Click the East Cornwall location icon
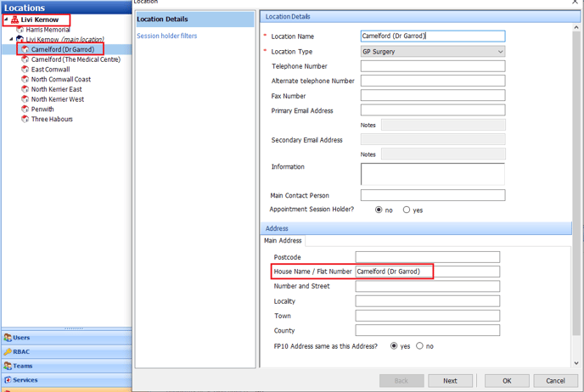 (25, 70)
